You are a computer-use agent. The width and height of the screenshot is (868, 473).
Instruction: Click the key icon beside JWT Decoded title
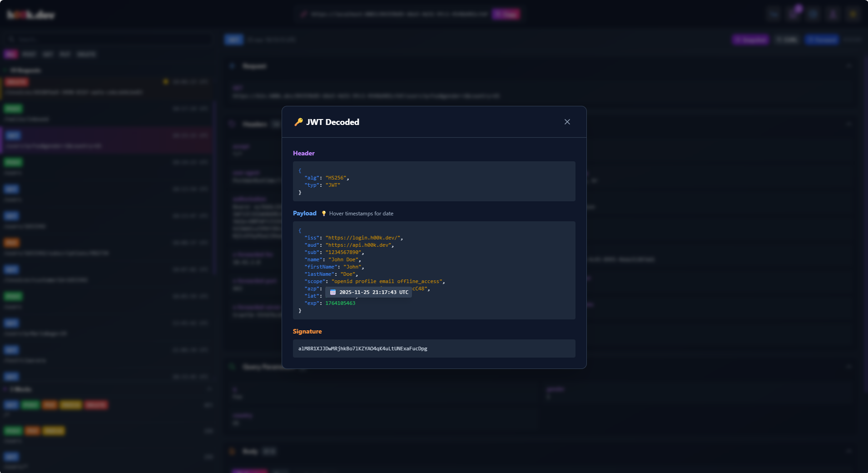[x=299, y=122]
